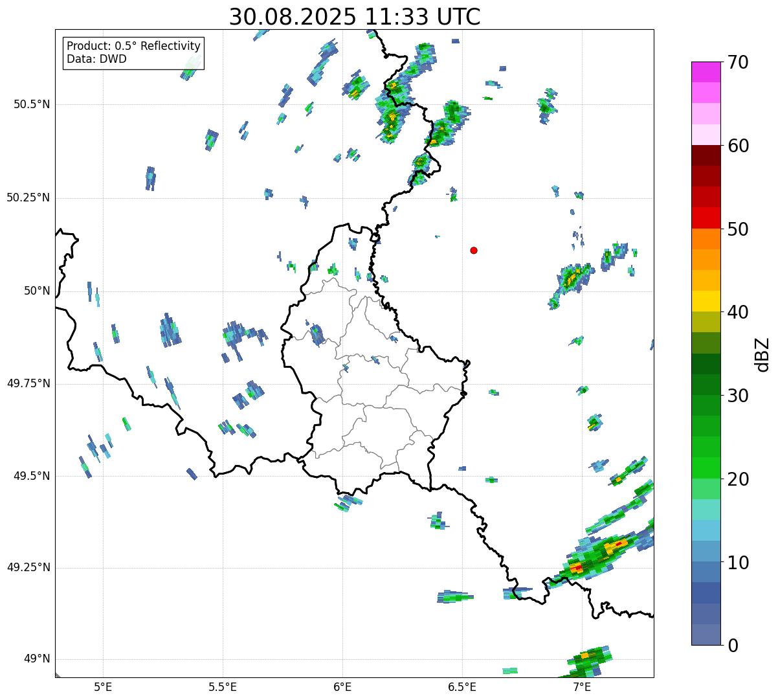Image resolution: width=778 pixels, height=700 pixels.
Task: Click the colorbar tick label "70"
Action: [738, 62]
